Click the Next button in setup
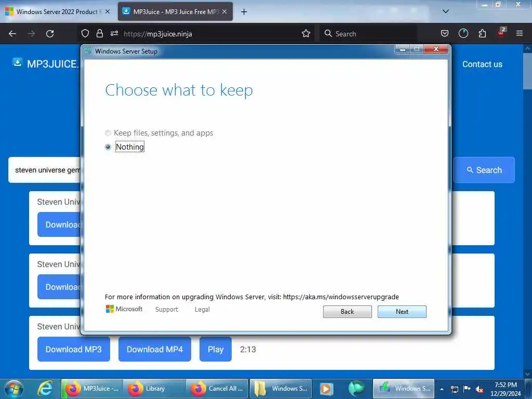532x399 pixels. (402, 312)
